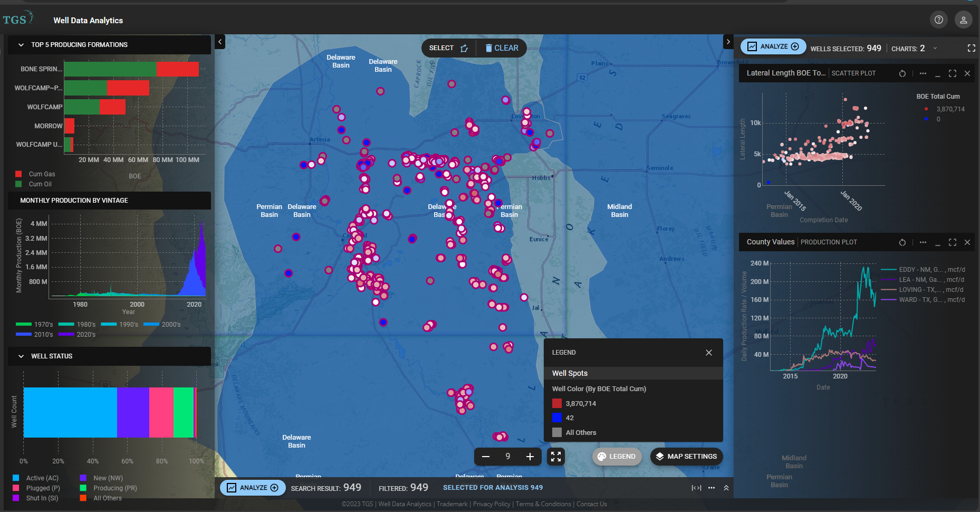The image size is (980, 512).
Task: Toggle Cum Oil legend series
Action: tap(34, 184)
